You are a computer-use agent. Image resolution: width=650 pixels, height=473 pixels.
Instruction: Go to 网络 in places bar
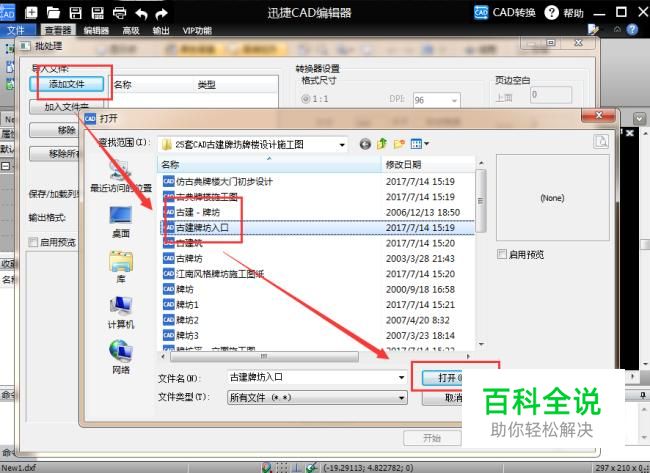[x=121, y=357]
